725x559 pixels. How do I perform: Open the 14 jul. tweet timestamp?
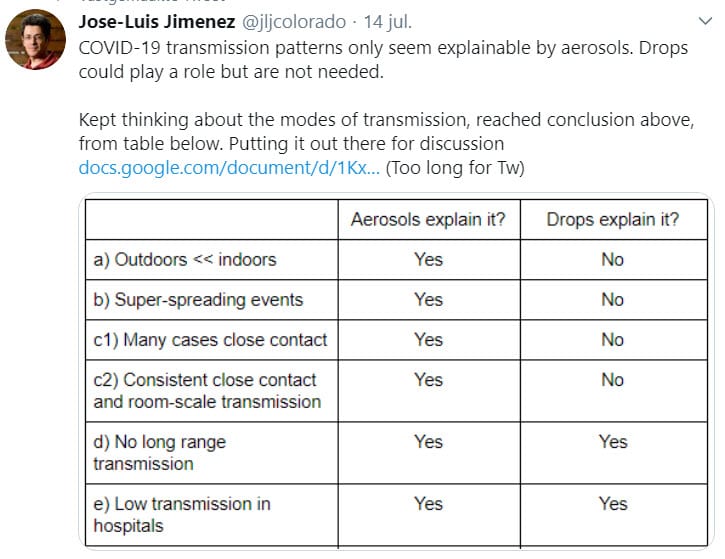387,22
